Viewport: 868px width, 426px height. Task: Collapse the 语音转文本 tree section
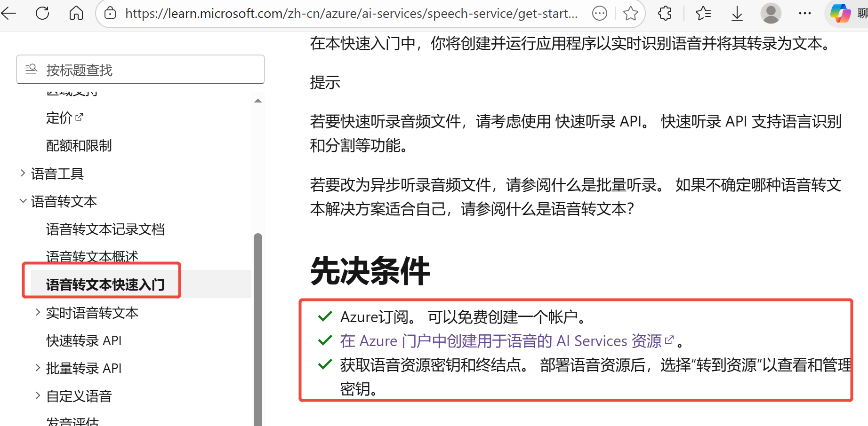point(23,201)
